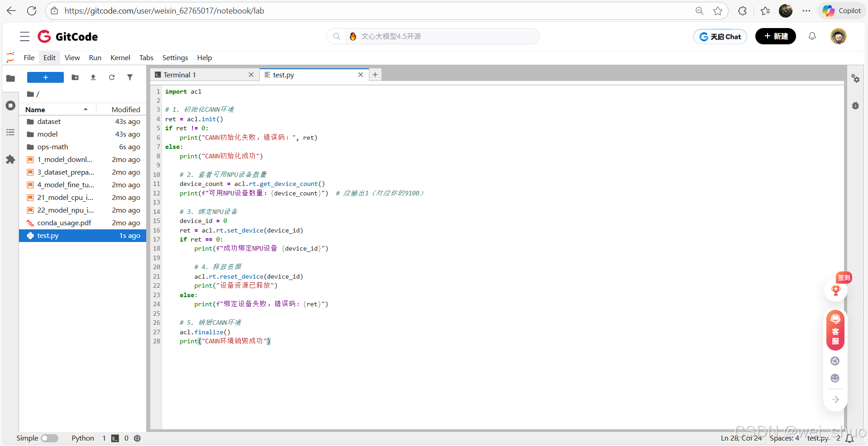The height and width of the screenshot is (446, 868).
Task: Open the File menu
Action: 29,57
